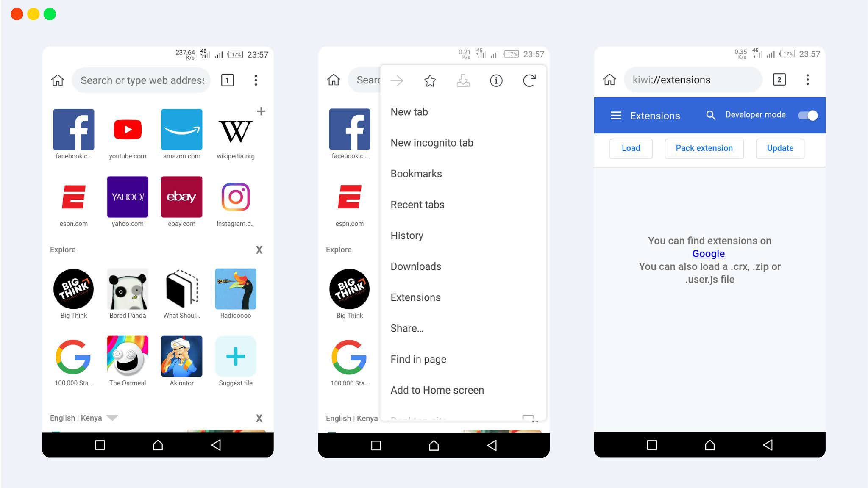Expand the Extensions hamburger menu

615,115
